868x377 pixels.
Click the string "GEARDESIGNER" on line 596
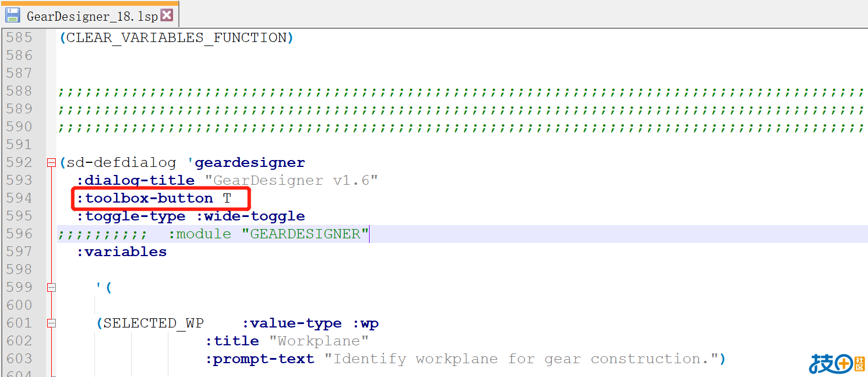point(305,234)
